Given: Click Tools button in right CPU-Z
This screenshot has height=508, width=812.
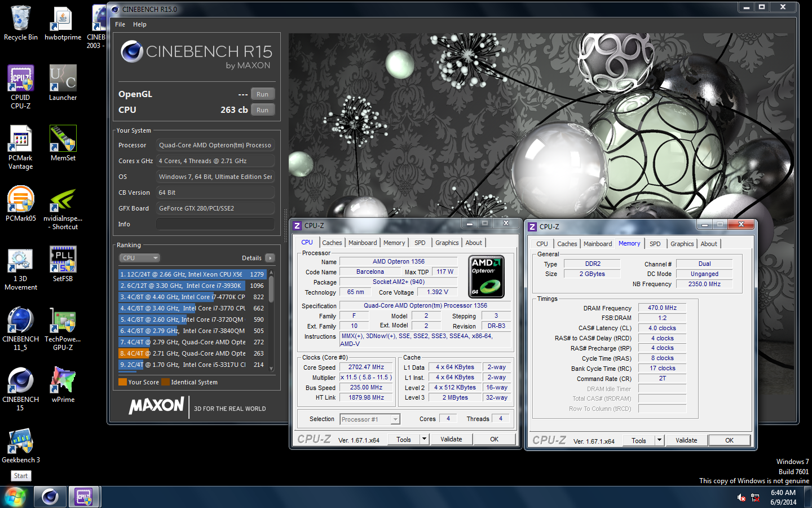Looking at the screenshot, I should tap(639, 441).
